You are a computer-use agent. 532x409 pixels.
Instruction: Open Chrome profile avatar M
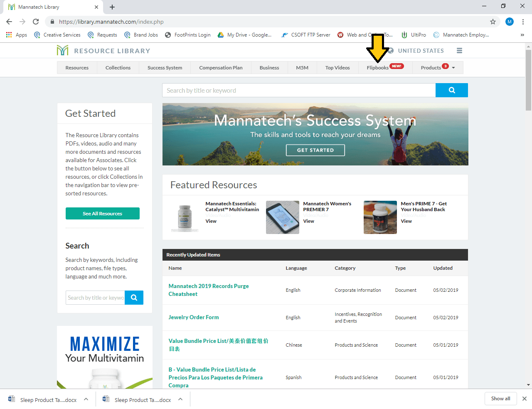[510, 22]
